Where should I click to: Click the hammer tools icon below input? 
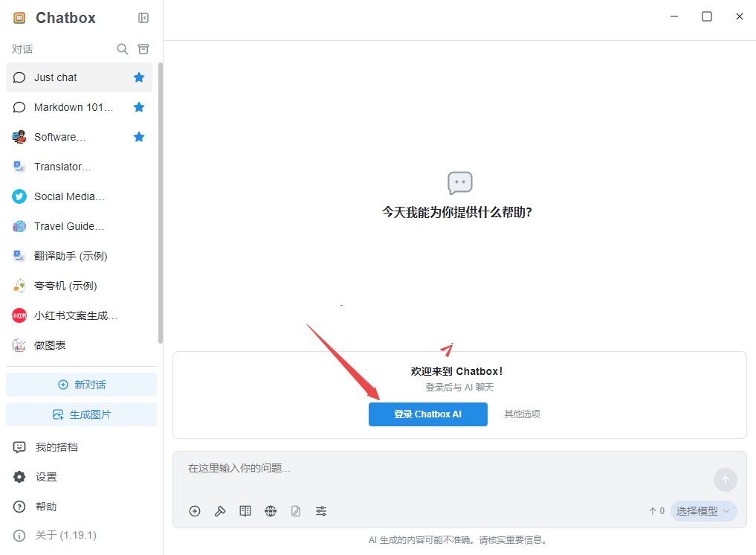point(220,511)
